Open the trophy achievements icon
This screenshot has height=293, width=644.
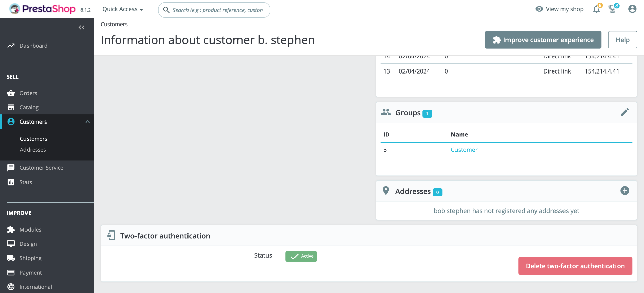coord(612,9)
